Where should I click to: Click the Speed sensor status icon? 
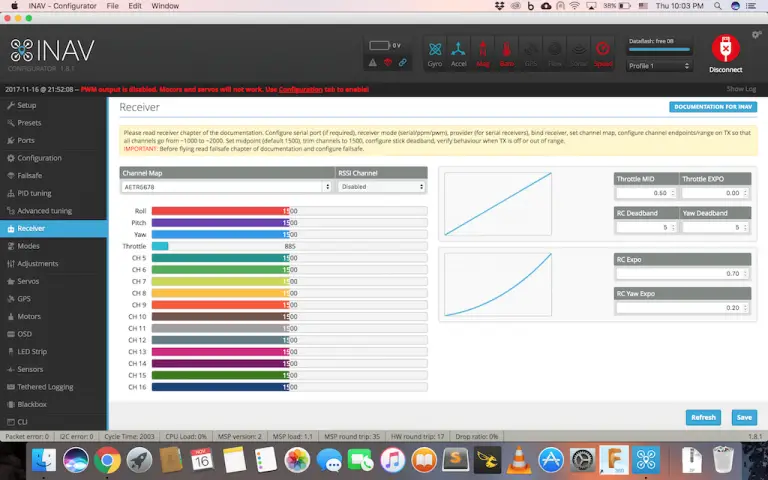coord(603,52)
